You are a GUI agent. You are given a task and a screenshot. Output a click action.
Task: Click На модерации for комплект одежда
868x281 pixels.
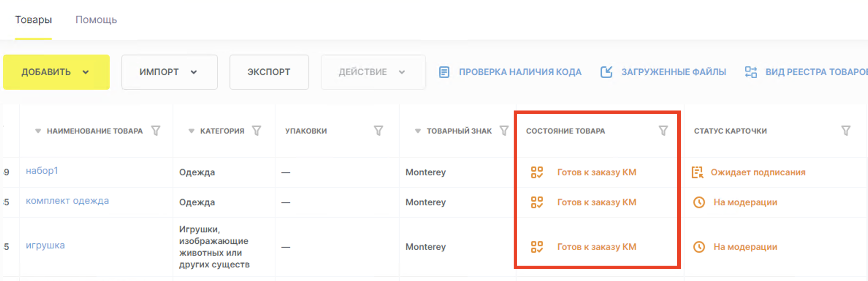745,202
